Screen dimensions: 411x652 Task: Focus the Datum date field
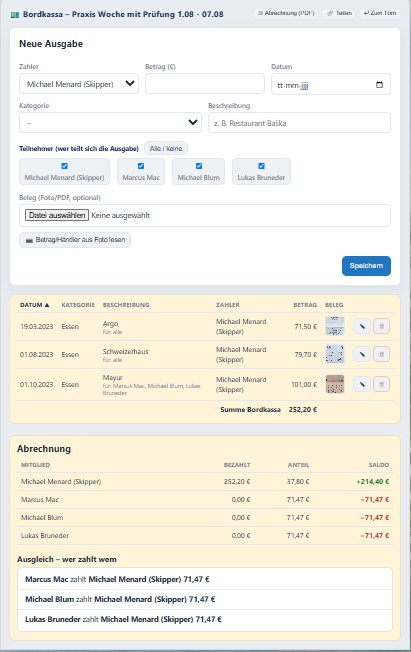[x=331, y=84]
